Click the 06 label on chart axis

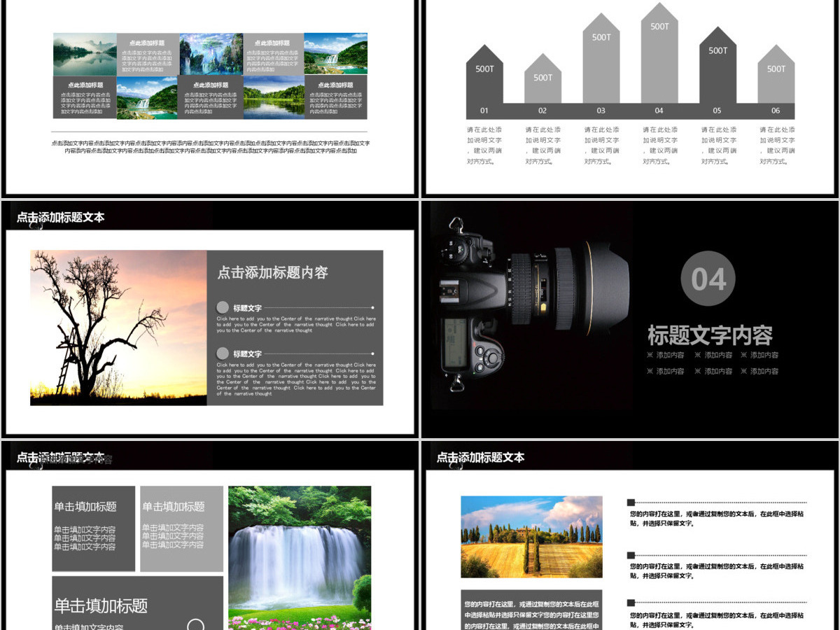point(776,111)
